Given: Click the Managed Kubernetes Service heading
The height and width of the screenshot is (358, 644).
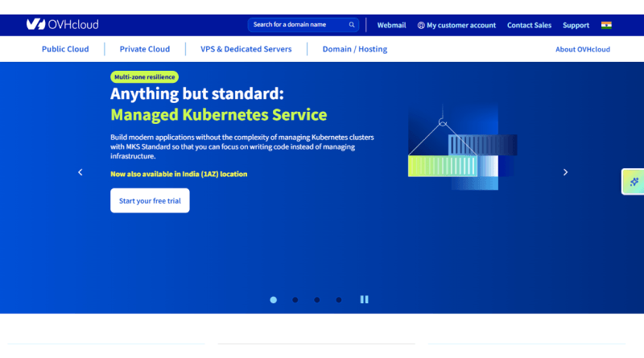Looking at the screenshot, I should (x=218, y=114).
